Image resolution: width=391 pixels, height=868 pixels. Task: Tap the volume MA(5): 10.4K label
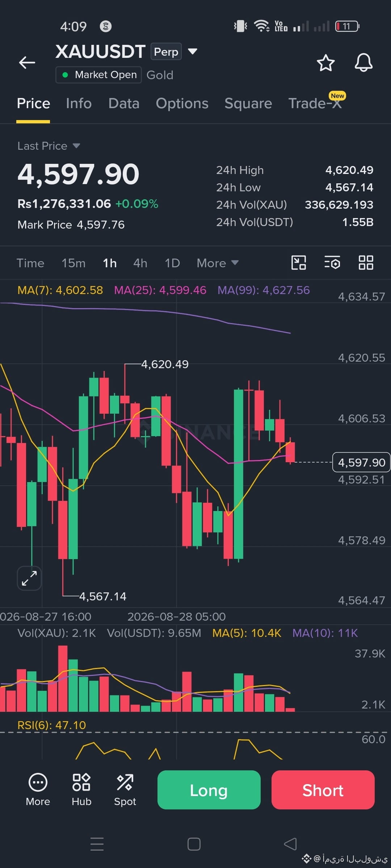(247, 633)
